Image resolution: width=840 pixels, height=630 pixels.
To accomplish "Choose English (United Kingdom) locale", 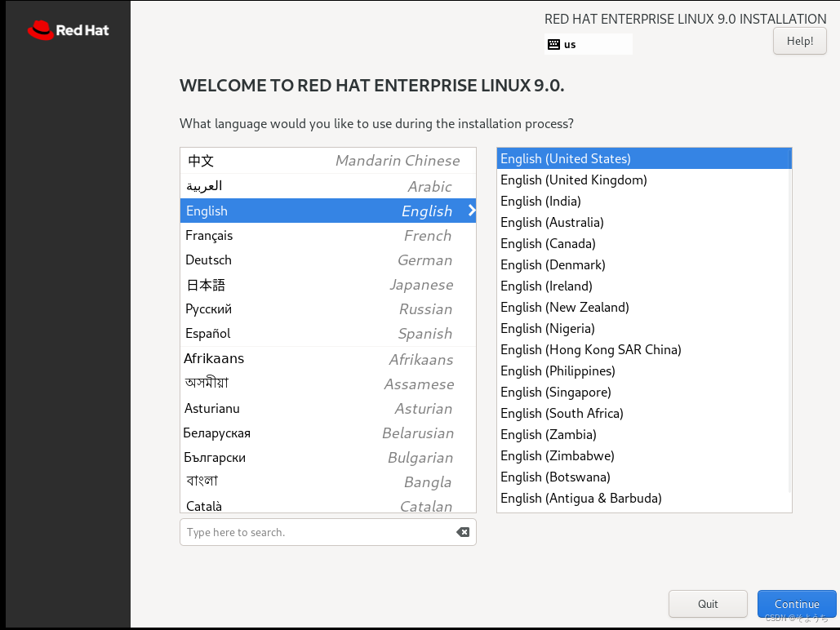I will pyautogui.click(x=644, y=180).
